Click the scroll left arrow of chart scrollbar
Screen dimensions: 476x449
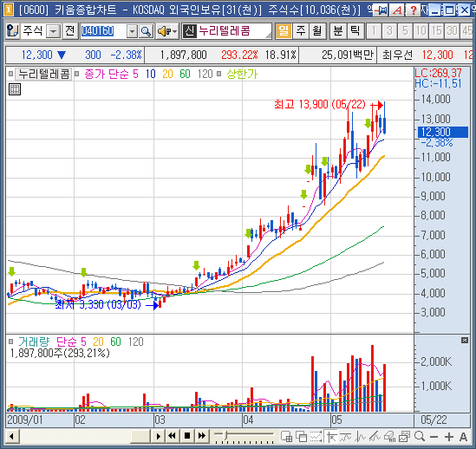[x=11, y=437]
